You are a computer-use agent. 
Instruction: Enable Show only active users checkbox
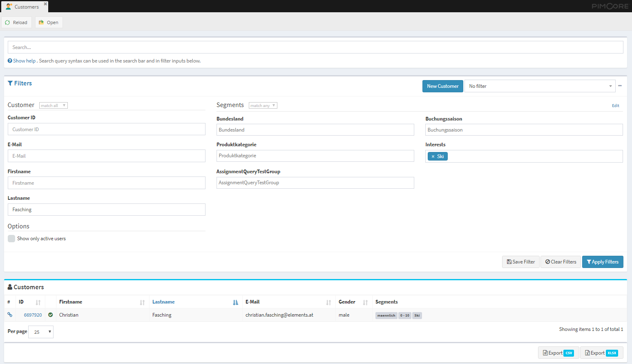pyautogui.click(x=11, y=239)
